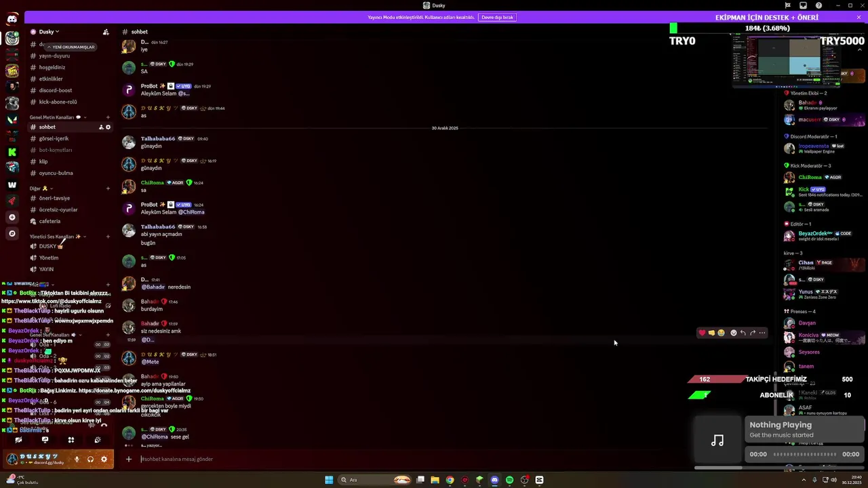Toggle headphone deafen in user panel
This screenshot has width=868, height=488.
(x=90, y=459)
